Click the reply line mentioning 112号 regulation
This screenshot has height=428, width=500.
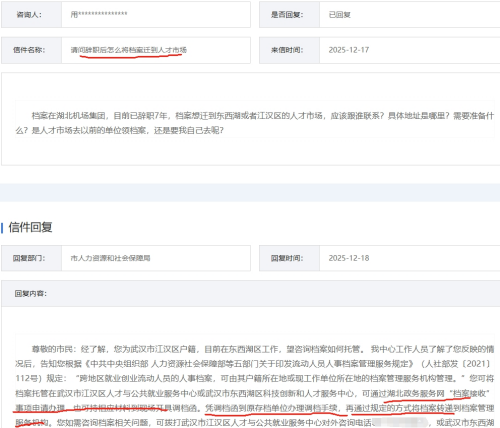click(255, 378)
